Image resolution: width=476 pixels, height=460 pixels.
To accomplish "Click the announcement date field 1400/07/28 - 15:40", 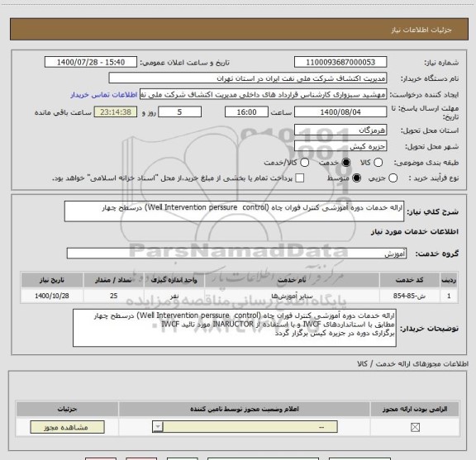I will click(91, 62).
